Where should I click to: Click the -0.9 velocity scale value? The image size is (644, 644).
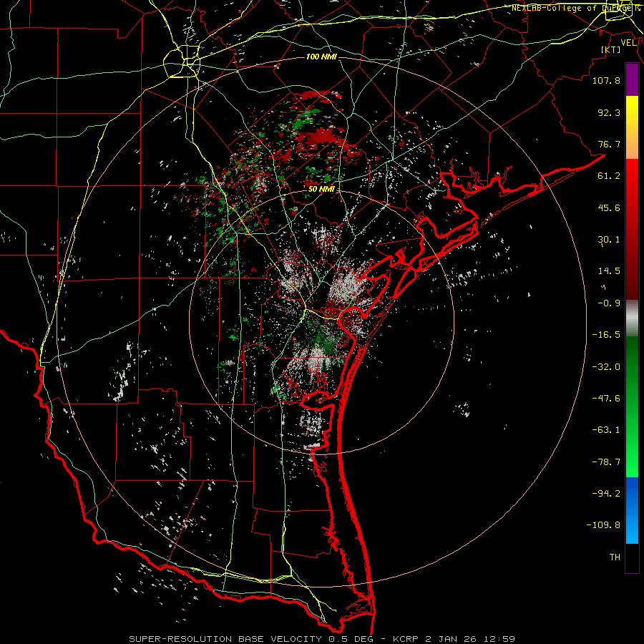[609, 303]
